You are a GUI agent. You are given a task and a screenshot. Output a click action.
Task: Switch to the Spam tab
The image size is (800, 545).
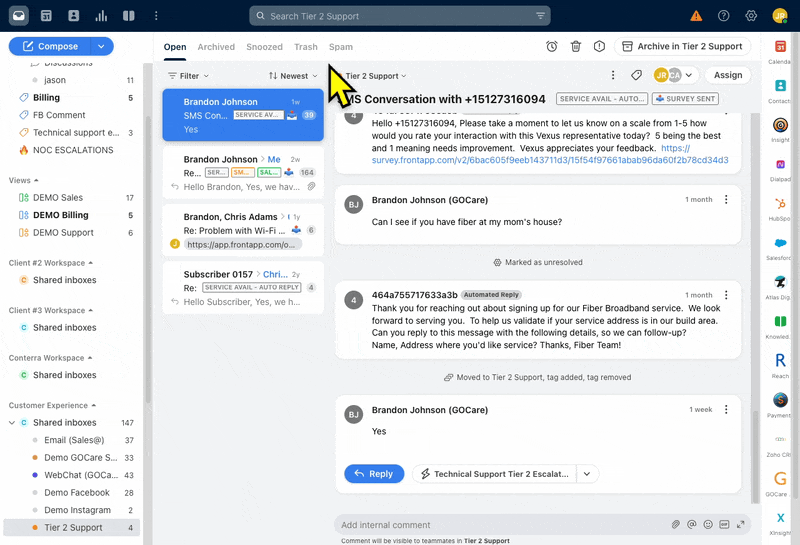(x=341, y=47)
